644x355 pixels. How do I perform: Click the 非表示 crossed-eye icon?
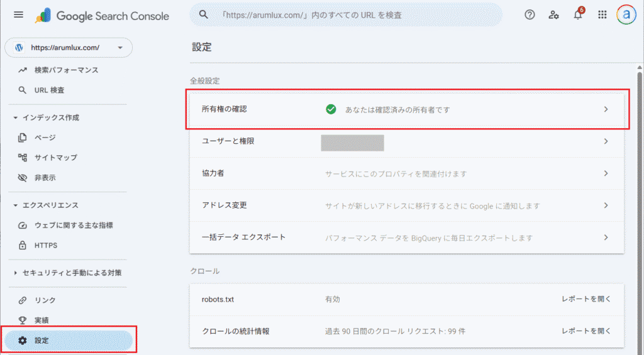[x=23, y=178]
